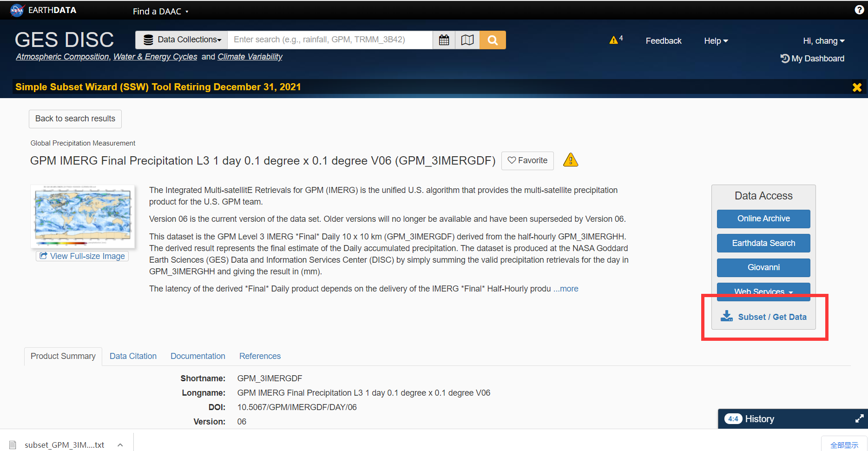The width and height of the screenshot is (868, 451).
Task: Switch to Data Citation tab
Action: tap(133, 356)
